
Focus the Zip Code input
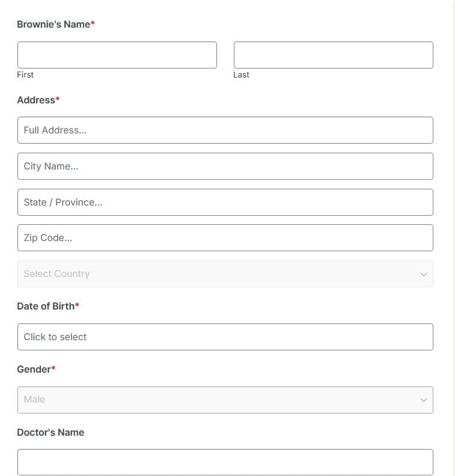pos(225,237)
